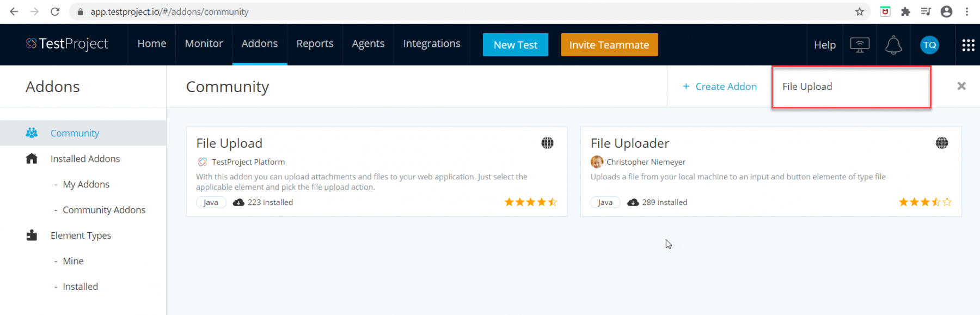Image resolution: width=980 pixels, height=315 pixels.
Task: Click the browser forward arrow
Action: [x=34, y=11]
